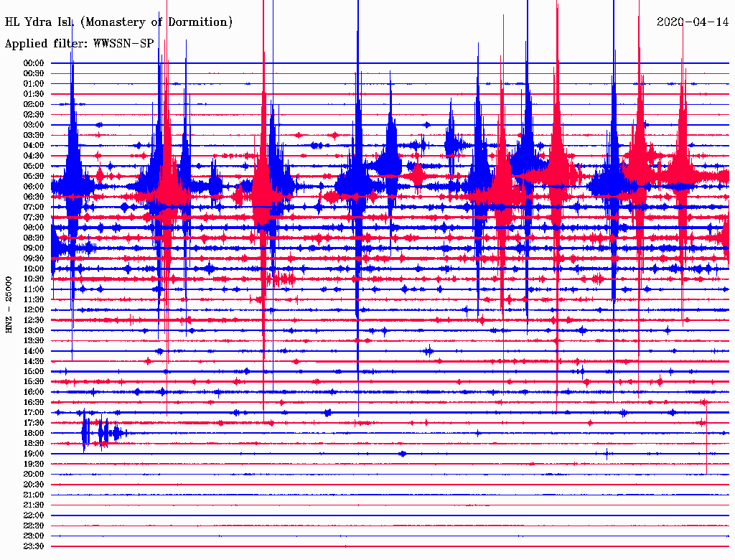Image resolution: width=735 pixels, height=560 pixels.
Task: Choose the 18:00 time row label
Action: click(34, 433)
